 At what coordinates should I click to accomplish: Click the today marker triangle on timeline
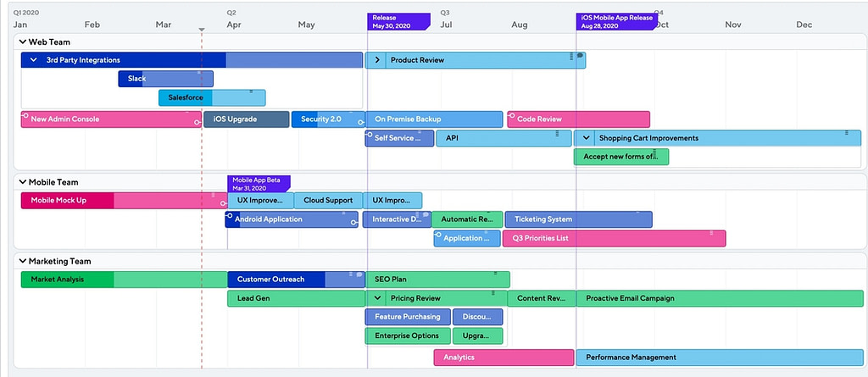click(x=202, y=30)
